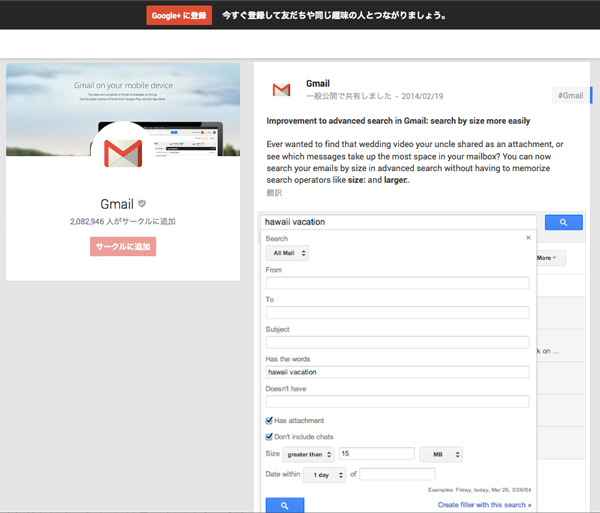Expand the MB size unit dropdown
This screenshot has width=600, height=513.
pos(441,454)
